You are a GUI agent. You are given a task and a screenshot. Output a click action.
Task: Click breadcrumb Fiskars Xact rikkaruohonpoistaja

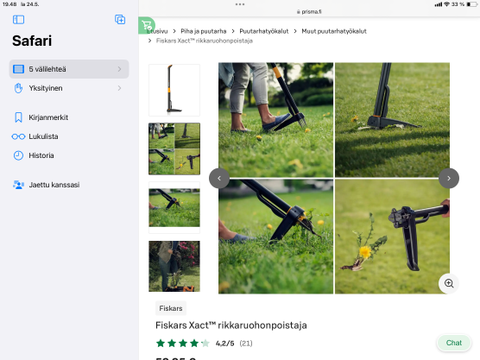pyautogui.click(x=204, y=41)
